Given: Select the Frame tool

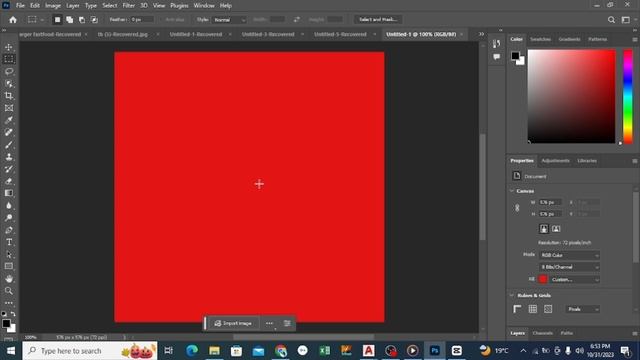Looking at the screenshot, I should click(9, 108).
